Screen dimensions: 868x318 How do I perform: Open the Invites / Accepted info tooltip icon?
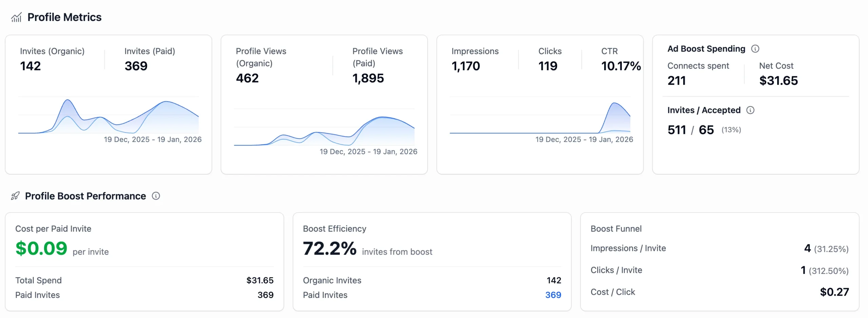(x=750, y=110)
